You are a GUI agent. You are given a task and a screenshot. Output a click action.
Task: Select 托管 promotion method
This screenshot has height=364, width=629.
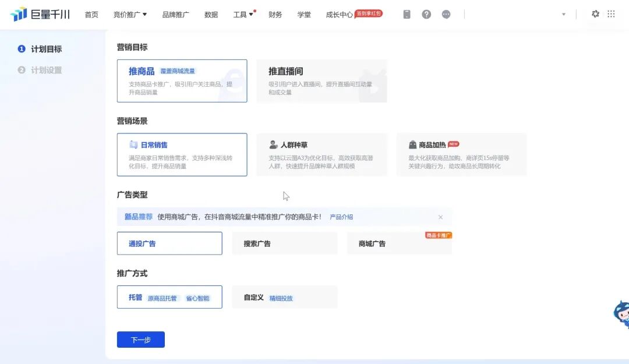(x=169, y=298)
